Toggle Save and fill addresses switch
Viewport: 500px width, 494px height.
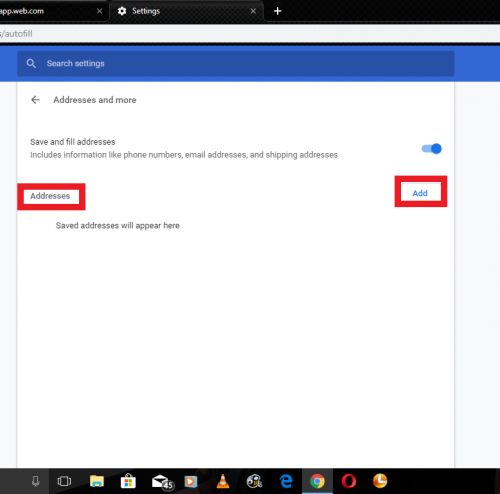(431, 148)
